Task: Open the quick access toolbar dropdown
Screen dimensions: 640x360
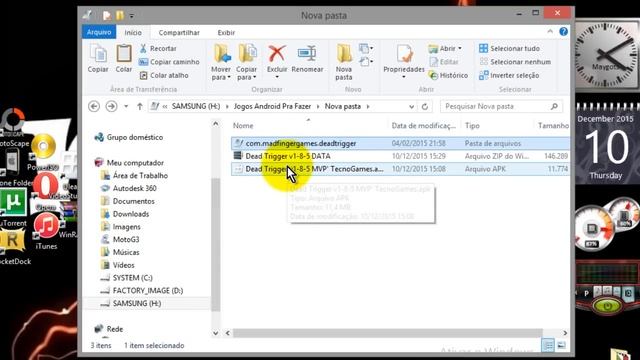Action: coord(131,16)
